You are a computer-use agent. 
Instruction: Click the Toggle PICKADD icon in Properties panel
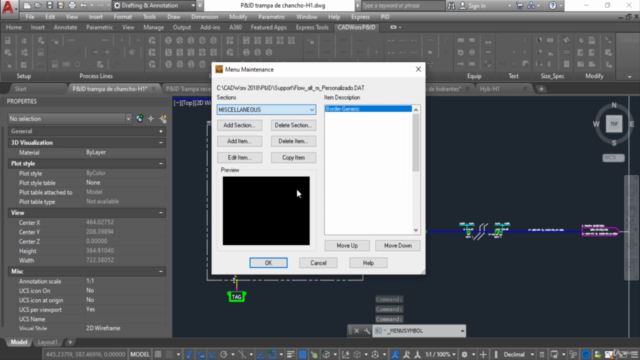click(140, 119)
